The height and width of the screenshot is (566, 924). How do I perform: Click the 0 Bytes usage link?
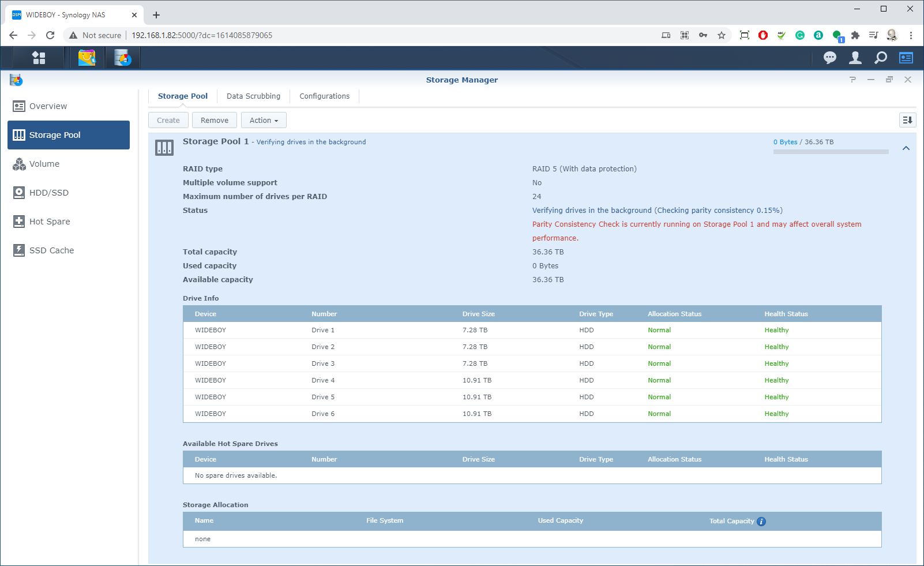[785, 142]
